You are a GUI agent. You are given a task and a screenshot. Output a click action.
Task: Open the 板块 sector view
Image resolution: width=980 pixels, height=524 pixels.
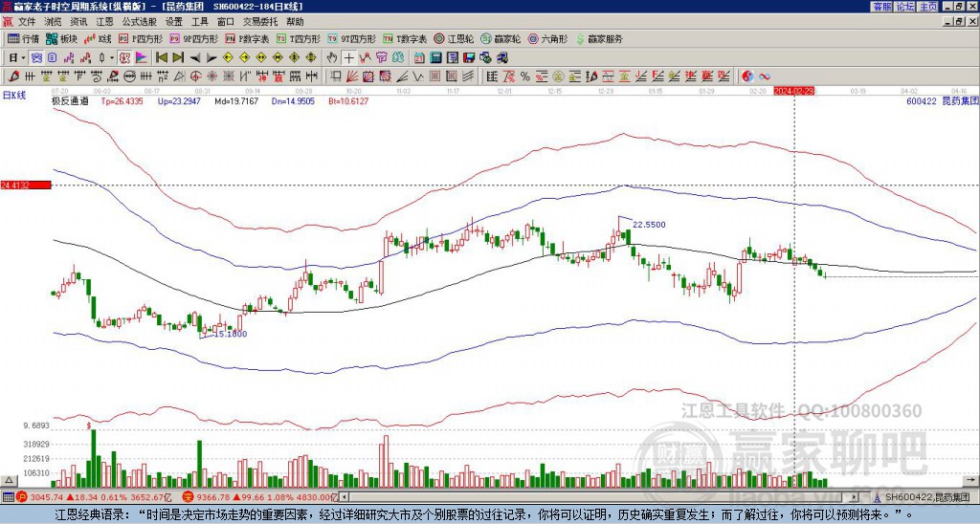pyautogui.click(x=61, y=38)
